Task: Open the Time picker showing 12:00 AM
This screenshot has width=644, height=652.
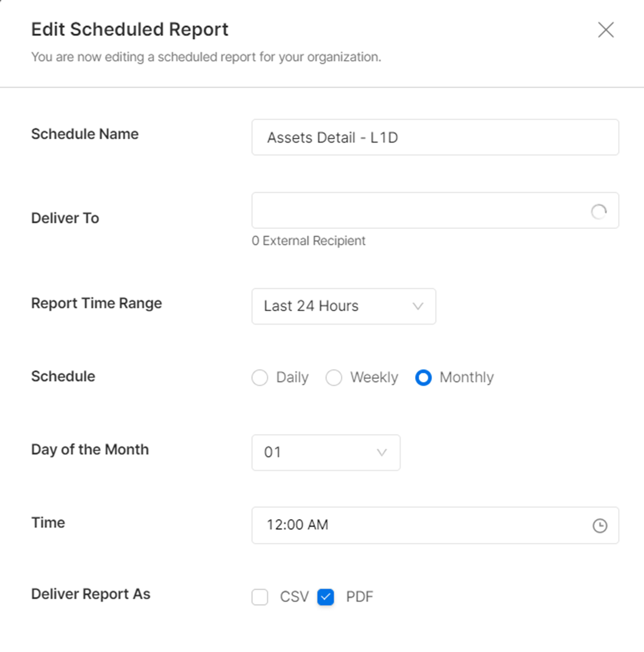Action: [x=435, y=526]
